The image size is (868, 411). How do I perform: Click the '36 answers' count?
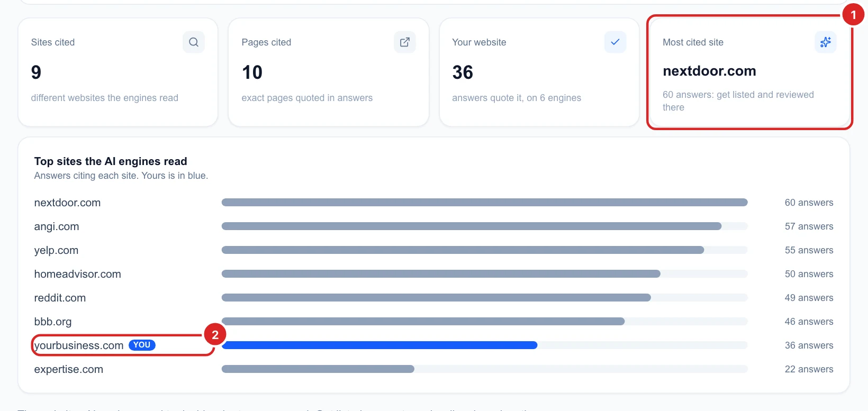coord(809,345)
